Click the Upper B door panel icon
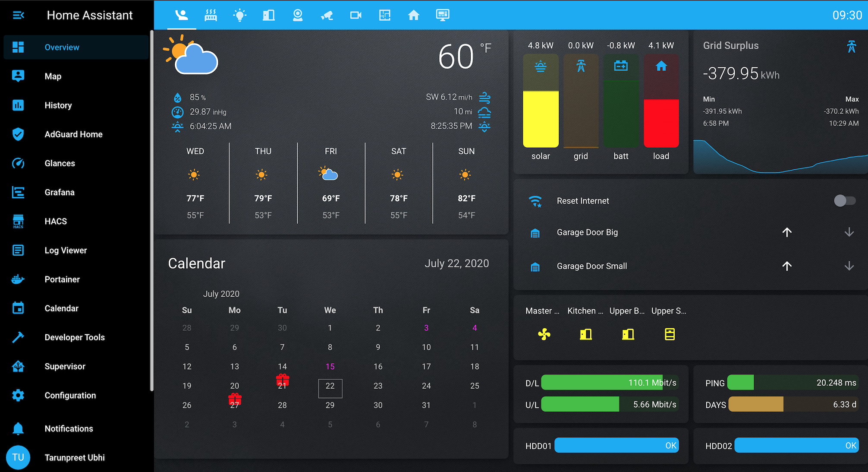 [627, 334]
